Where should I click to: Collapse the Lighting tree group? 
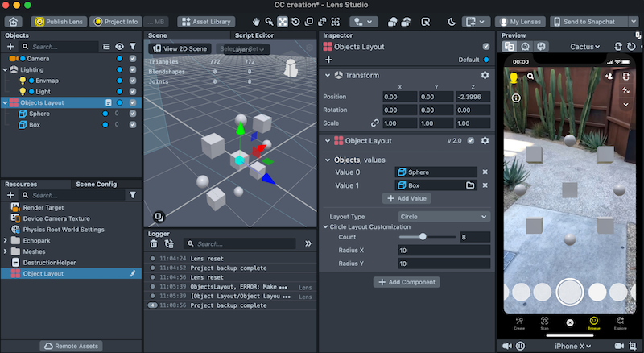tap(6, 70)
